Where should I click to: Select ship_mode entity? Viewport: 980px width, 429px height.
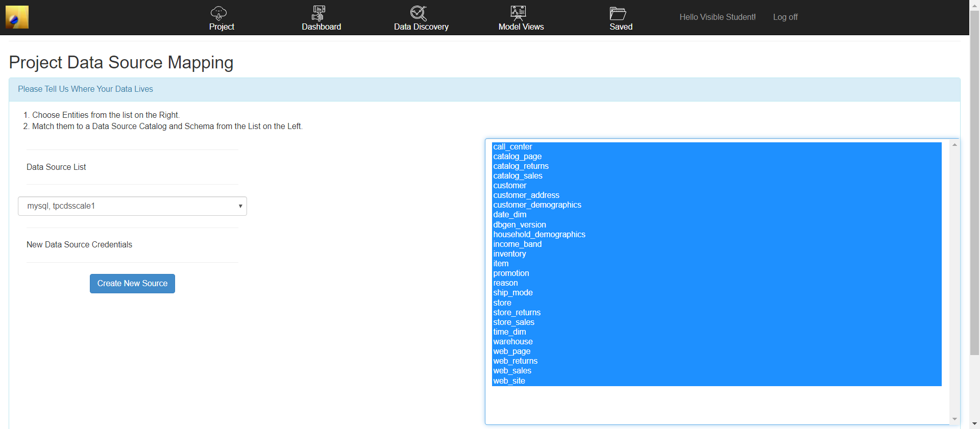717,293
